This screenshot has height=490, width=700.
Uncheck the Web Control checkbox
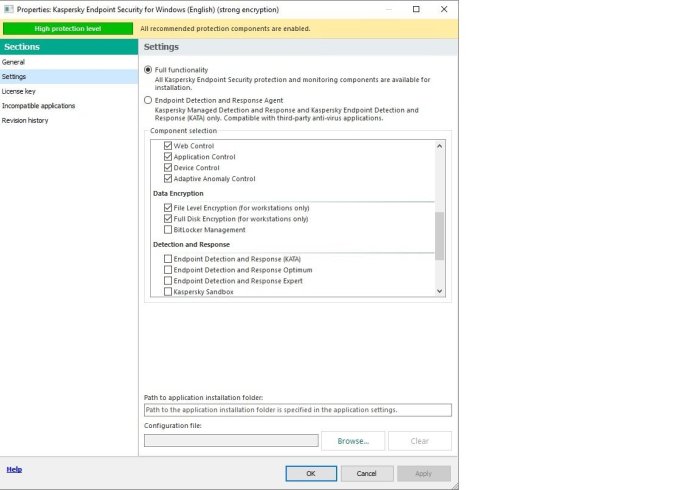tap(168, 145)
